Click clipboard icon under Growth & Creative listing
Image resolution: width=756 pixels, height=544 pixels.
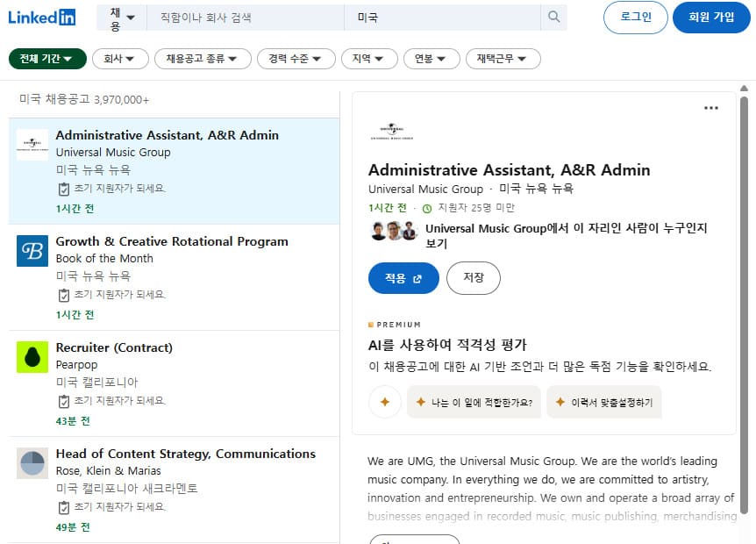click(x=64, y=295)
